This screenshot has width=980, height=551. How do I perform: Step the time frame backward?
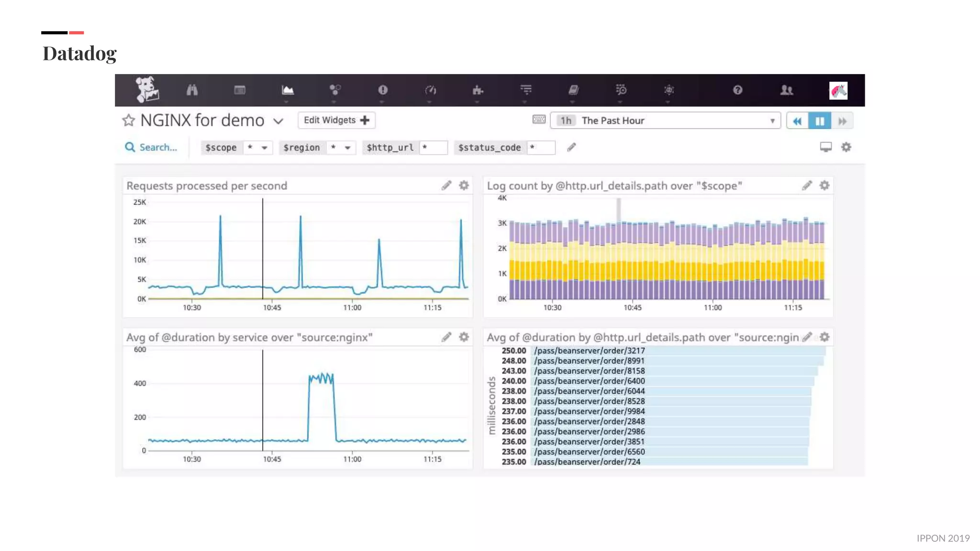point(797,121)
